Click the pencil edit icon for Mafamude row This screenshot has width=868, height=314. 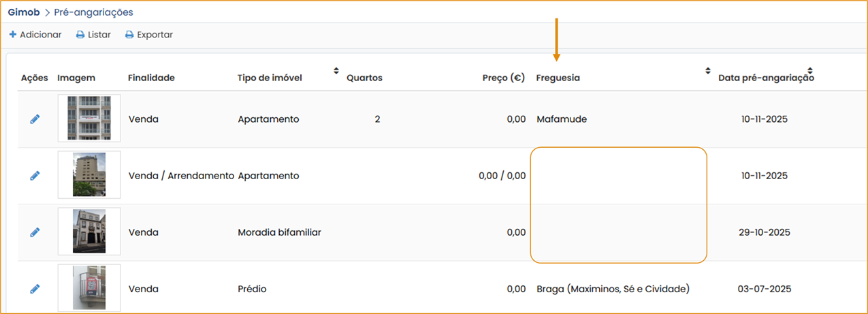pyautogui.click(x=35, y=119)
